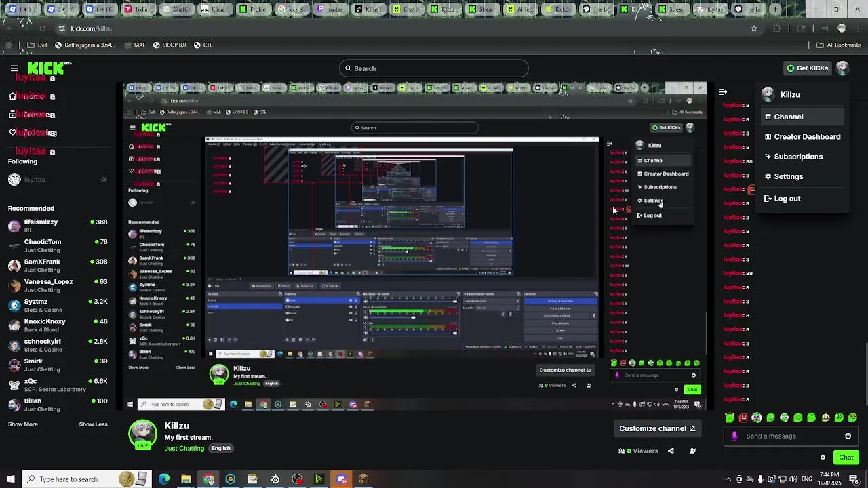This screenshot has height=488, width=868.
Task: Click the Send a message field
Action: [792, 436]
